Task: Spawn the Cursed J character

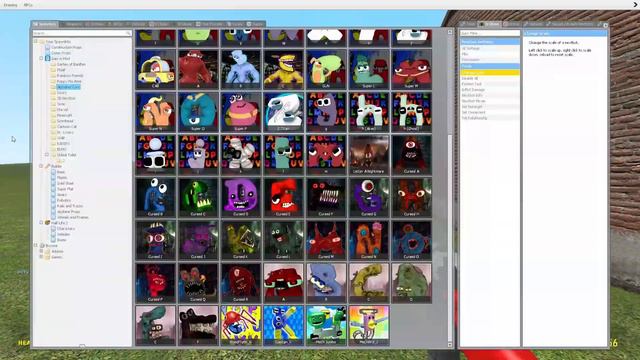Action: (198, 240)
